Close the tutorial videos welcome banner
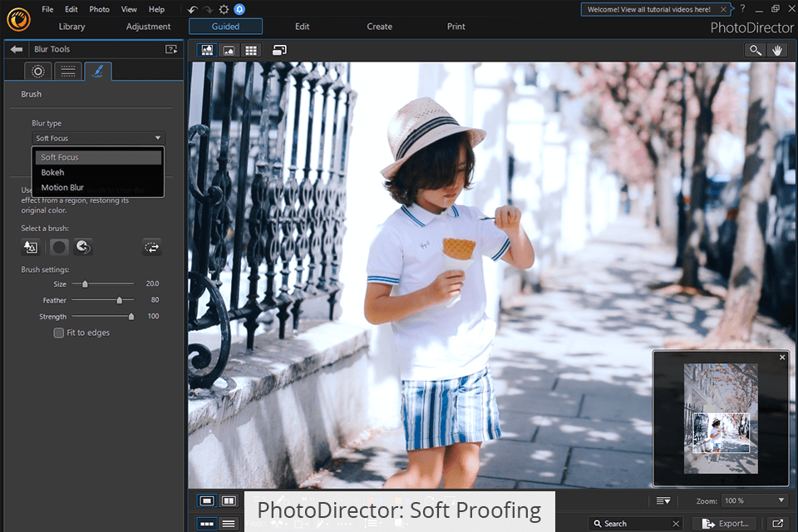The height and width of the screenshot is (532, 798). coord(723,9)
